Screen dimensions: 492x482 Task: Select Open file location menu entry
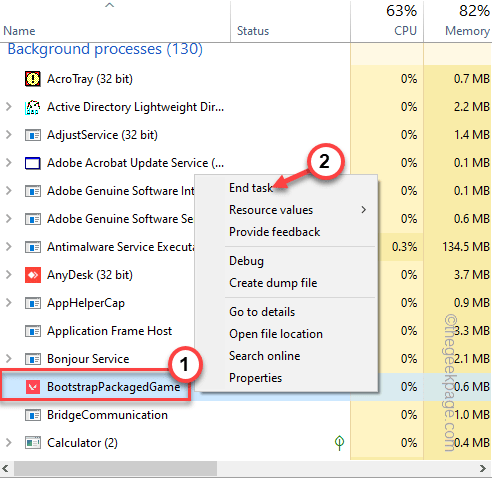[x=276, y=334]
